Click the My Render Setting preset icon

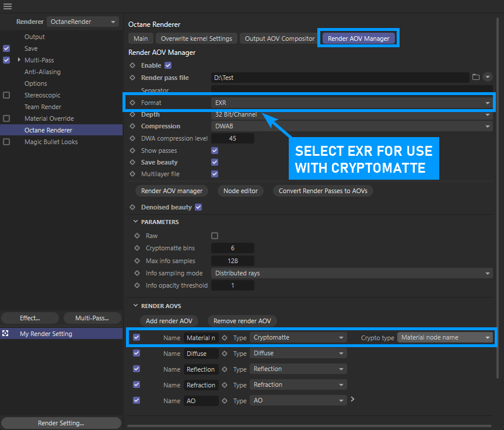coord(5,333)
